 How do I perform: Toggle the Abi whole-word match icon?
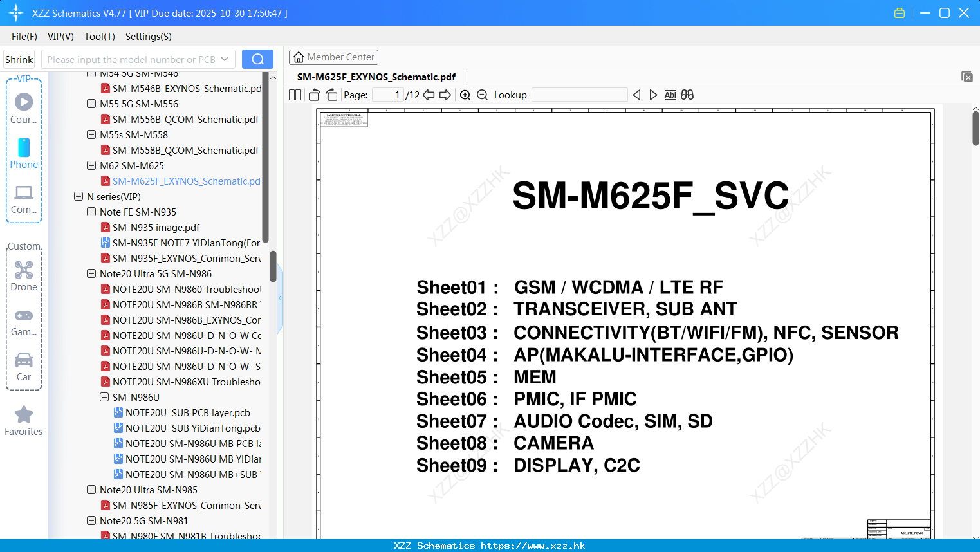click(670, 95)
